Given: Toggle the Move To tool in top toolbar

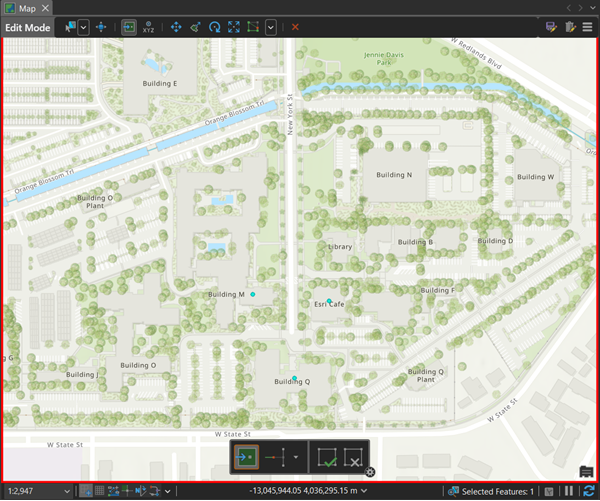Looking at the screenshot, I should [129, 28].
